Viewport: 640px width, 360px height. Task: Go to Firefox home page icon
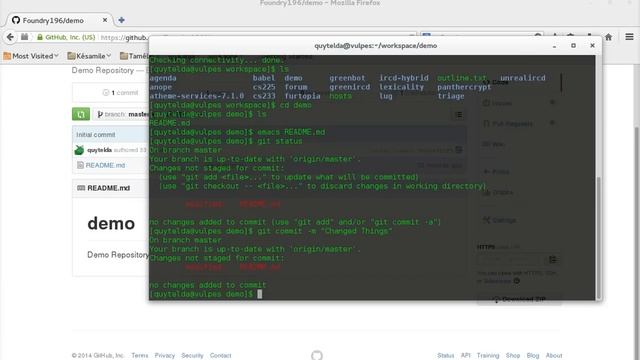[x=608, y=37]
